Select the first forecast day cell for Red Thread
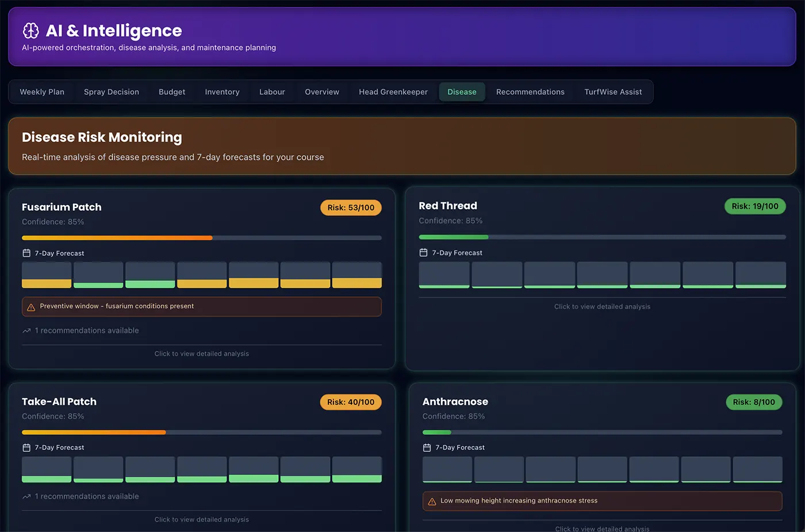Screen dimensions: 805x532 444,275
